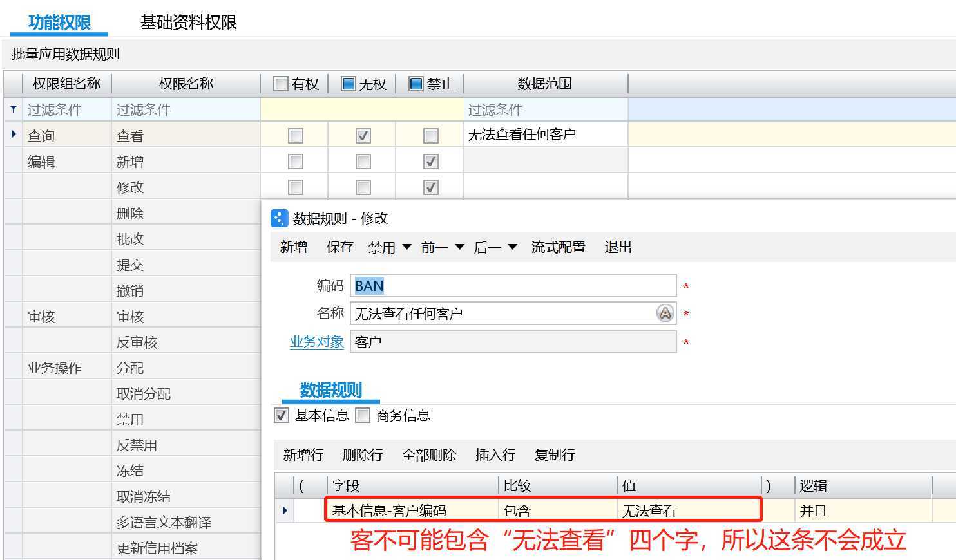Select the 撤销 permission row

[186, 290]
